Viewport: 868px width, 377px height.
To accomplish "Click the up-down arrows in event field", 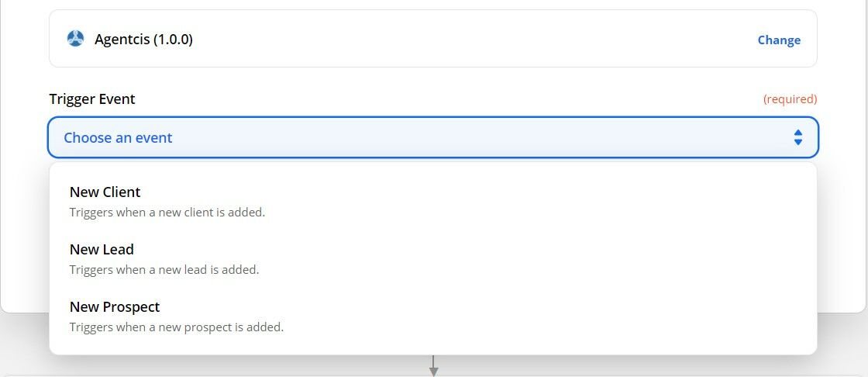I will coord(797,137).
